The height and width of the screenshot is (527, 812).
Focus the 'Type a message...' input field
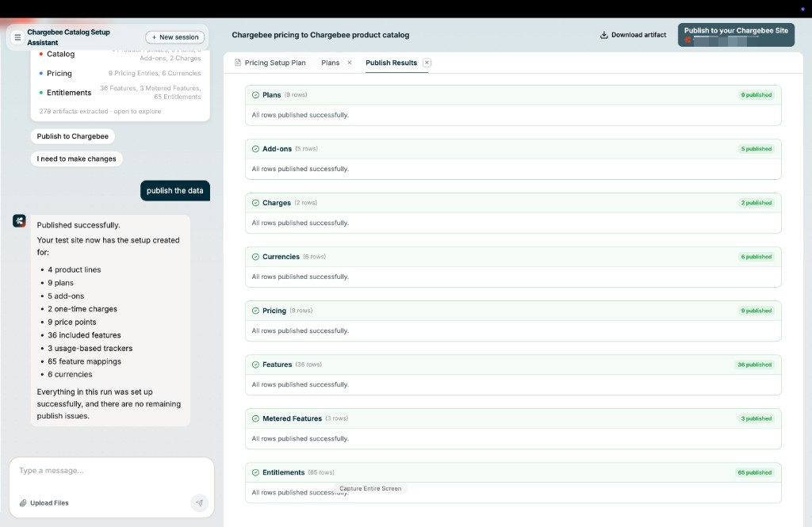point(111,471)
